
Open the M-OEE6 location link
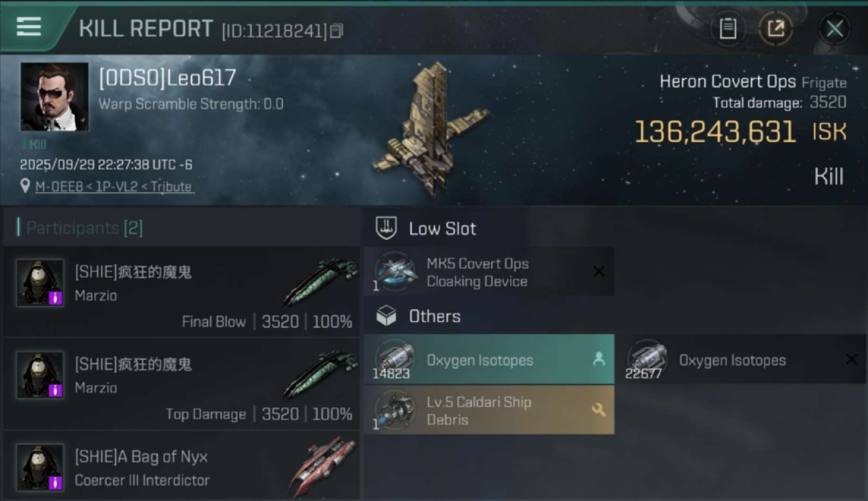pos(114,187)
